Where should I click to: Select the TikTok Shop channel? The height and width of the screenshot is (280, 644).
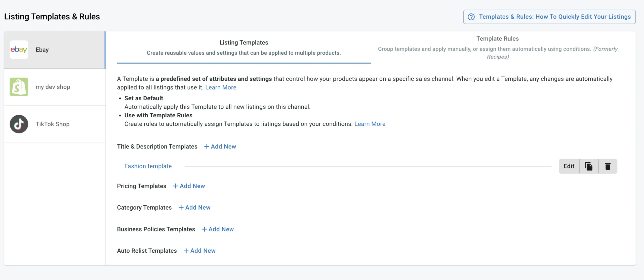click(55, 124)
